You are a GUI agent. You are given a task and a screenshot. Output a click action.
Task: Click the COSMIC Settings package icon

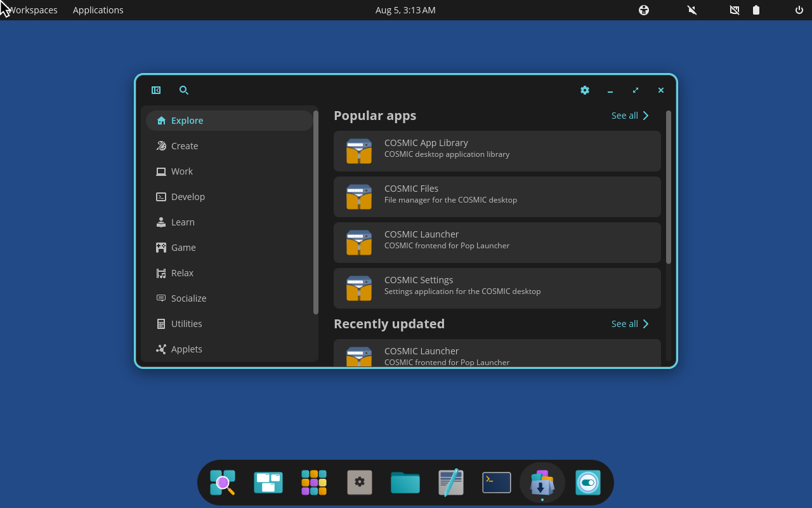point(359,288)
